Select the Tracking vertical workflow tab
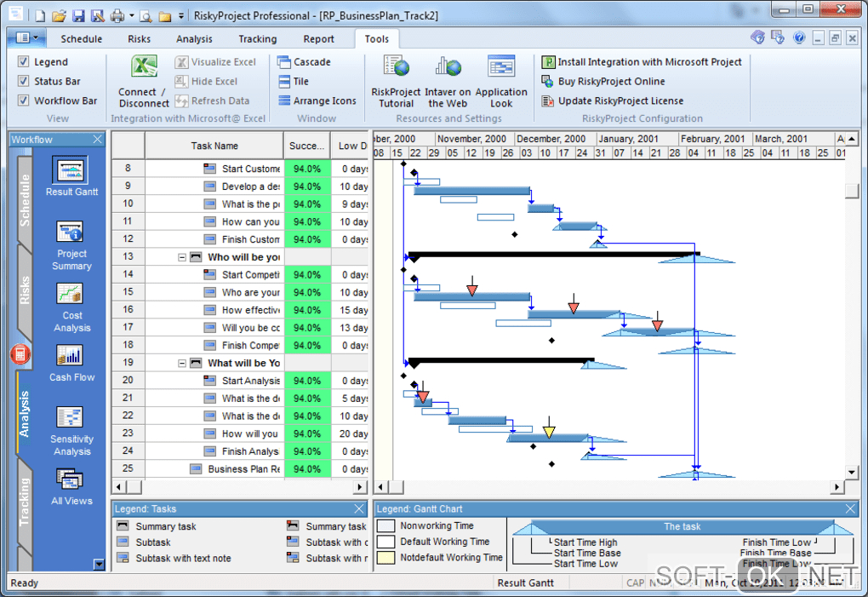The height and width of the screenshot is (597, 868). click(x=25, y=502)
